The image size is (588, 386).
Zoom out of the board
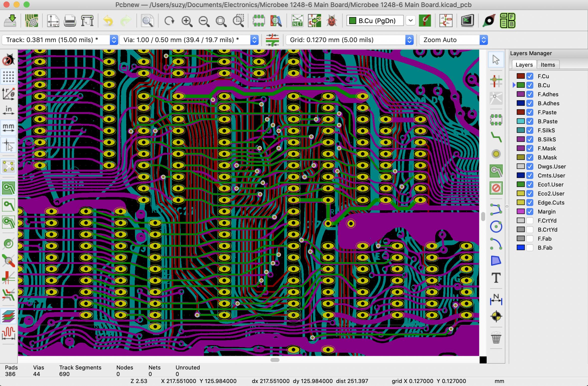click(204, 21)
